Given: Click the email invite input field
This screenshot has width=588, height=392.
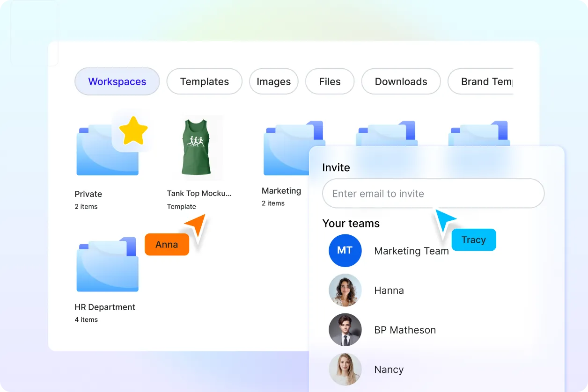Looking at the screenshot, I should (x=433, y=193).
